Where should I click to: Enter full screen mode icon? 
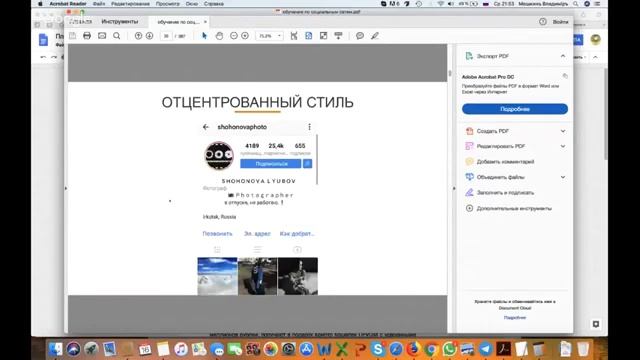(323, 36)
